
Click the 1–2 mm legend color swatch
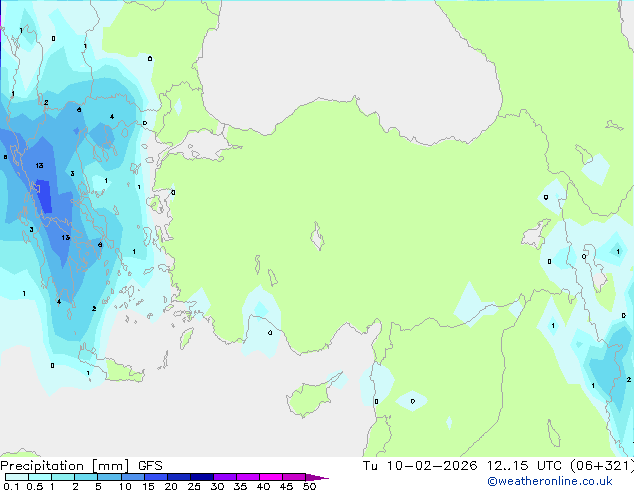63,477
